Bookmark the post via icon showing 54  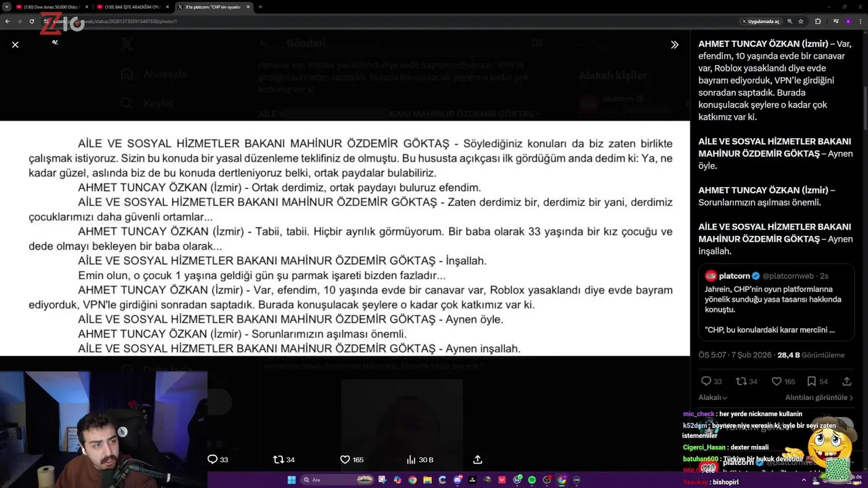point(812,381)
